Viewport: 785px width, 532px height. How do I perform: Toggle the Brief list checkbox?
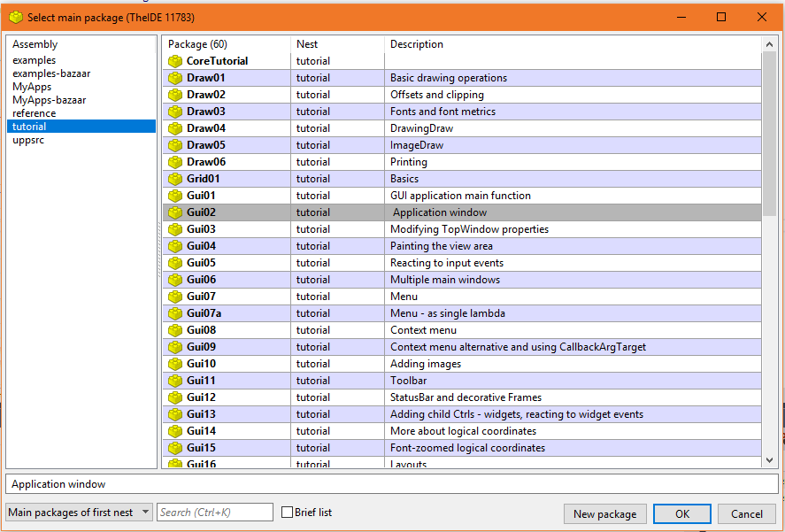click(287, 513)
